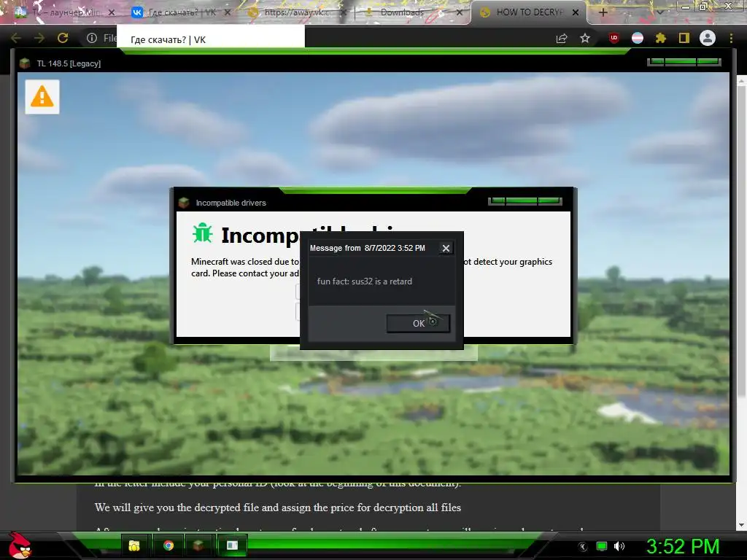The height and width of the screenshot is (560, 747).
Task: Open Chrome from the taskbar
Action: coord(169,545)
